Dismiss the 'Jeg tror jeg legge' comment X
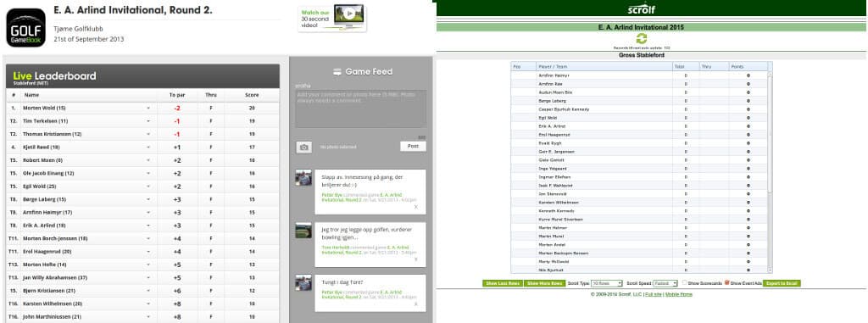The image size is (868, 323). [x=416, y=259]
